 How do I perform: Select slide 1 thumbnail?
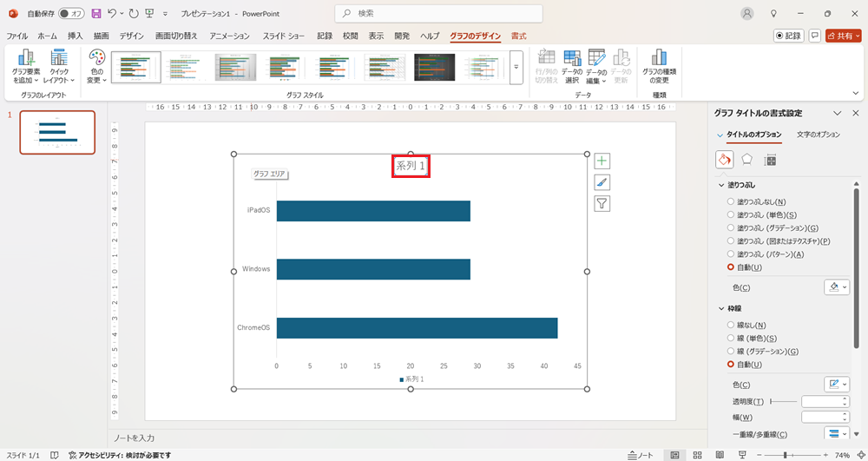coord(57,132)
